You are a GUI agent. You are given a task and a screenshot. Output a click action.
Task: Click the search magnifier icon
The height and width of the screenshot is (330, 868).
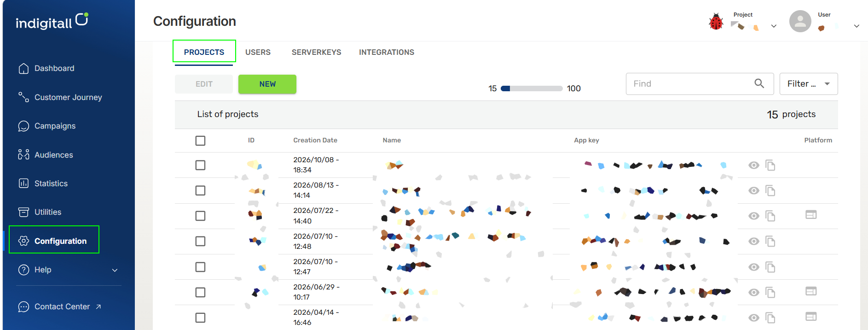759,83
